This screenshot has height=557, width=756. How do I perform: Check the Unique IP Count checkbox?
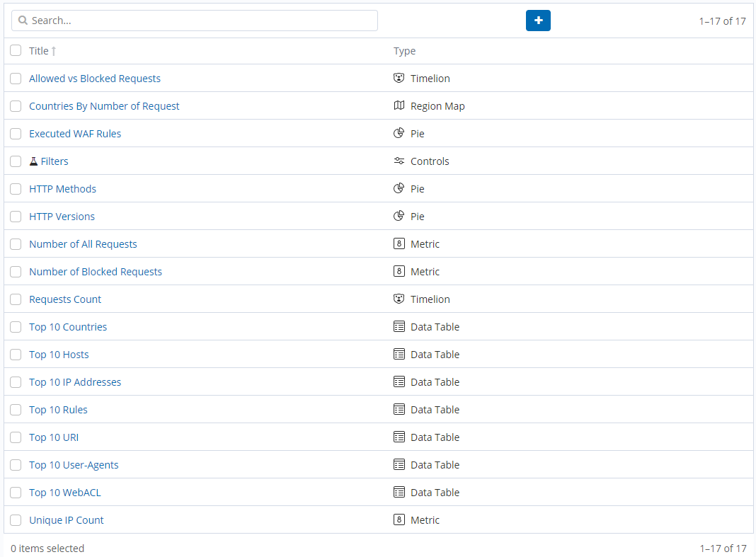tap(16, 520)
